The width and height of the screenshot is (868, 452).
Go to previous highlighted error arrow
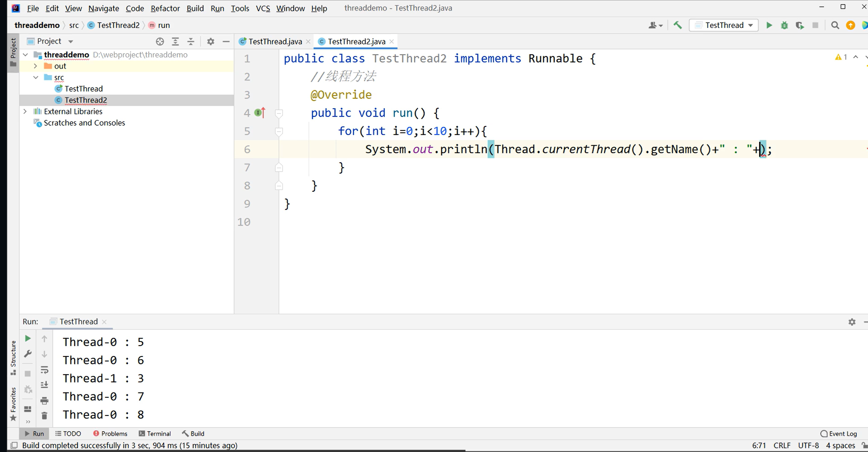(856, 57)
